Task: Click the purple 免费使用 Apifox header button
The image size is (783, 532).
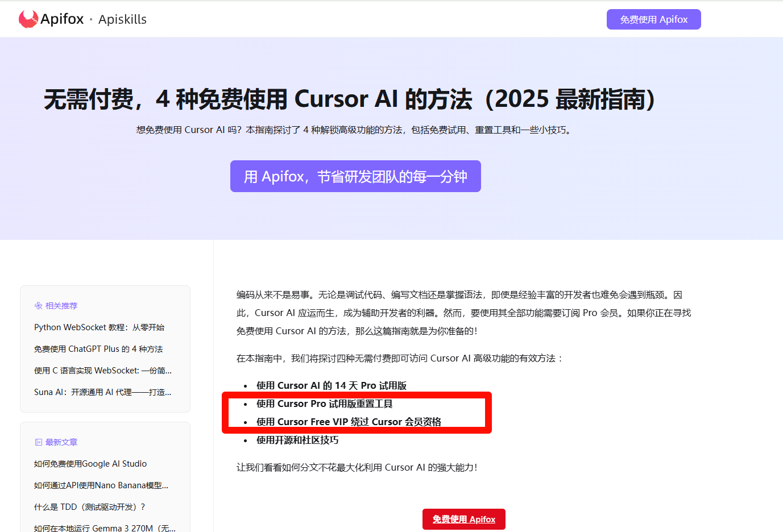Action: tap(653, 19)
